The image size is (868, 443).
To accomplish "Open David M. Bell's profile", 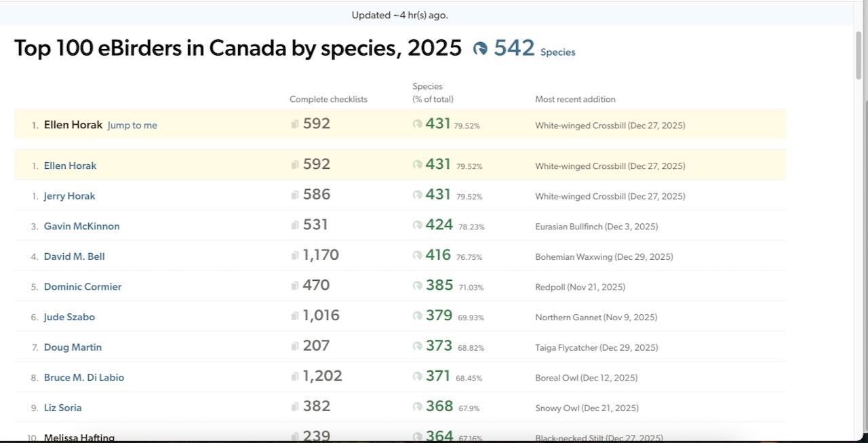I will tap(74, 256).
